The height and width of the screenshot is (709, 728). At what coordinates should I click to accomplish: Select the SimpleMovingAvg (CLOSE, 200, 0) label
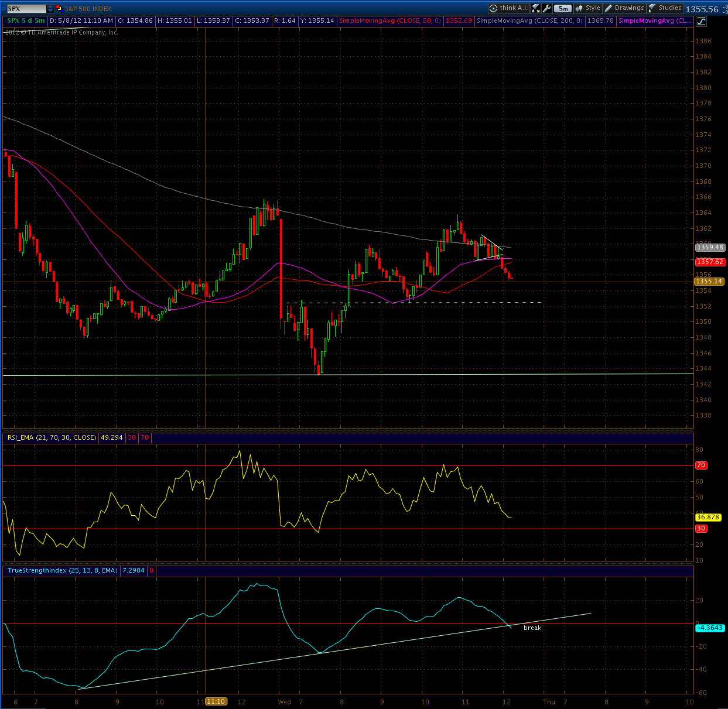click(530, 21)
